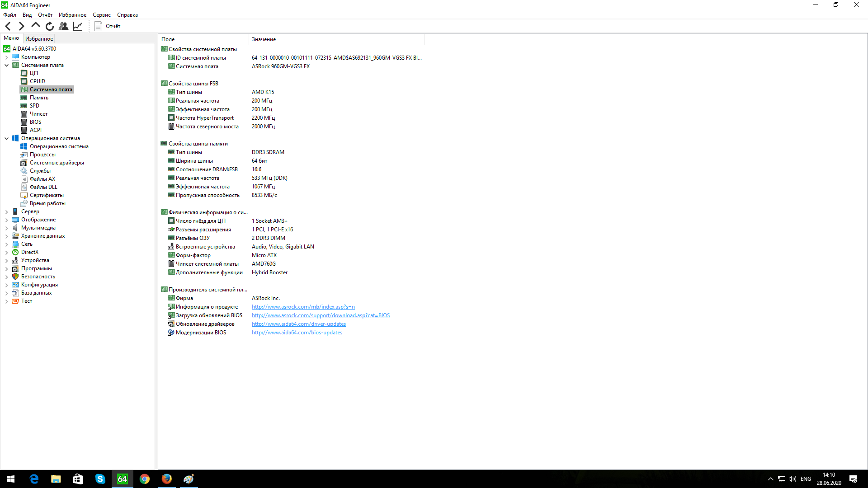Go up one level with Up arrow
The image size is (868, 488).
click(x=35, y=26)
